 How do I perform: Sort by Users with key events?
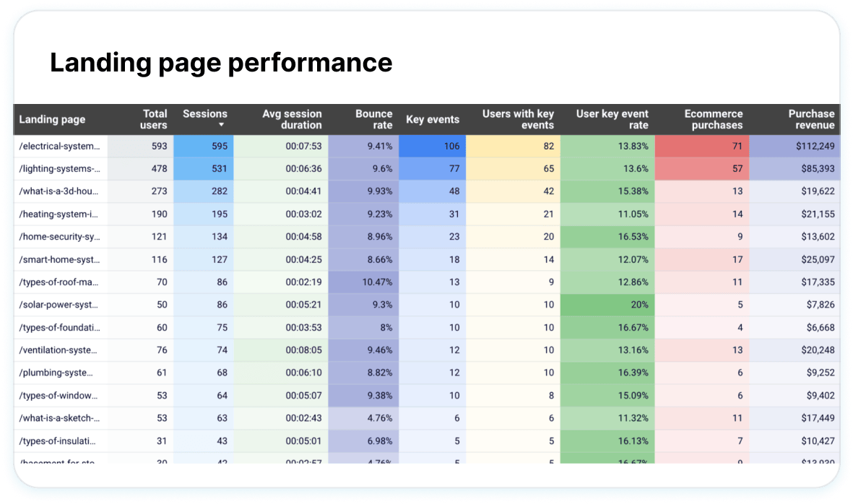click(517, 118)
